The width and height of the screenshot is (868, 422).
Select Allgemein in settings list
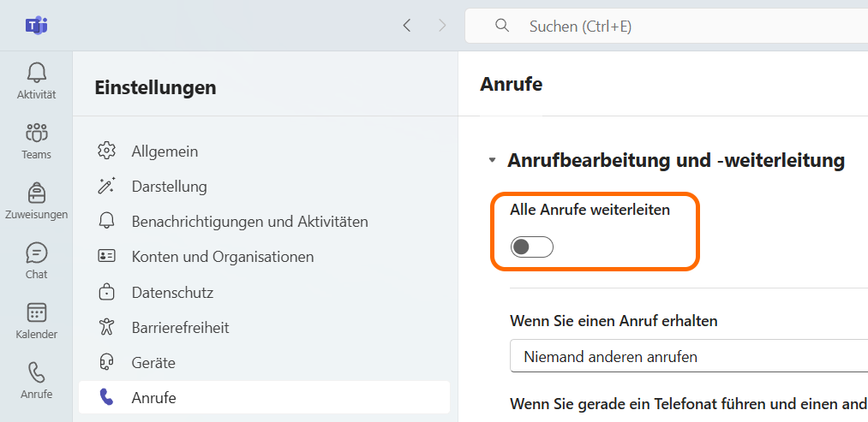coord(165,152)
